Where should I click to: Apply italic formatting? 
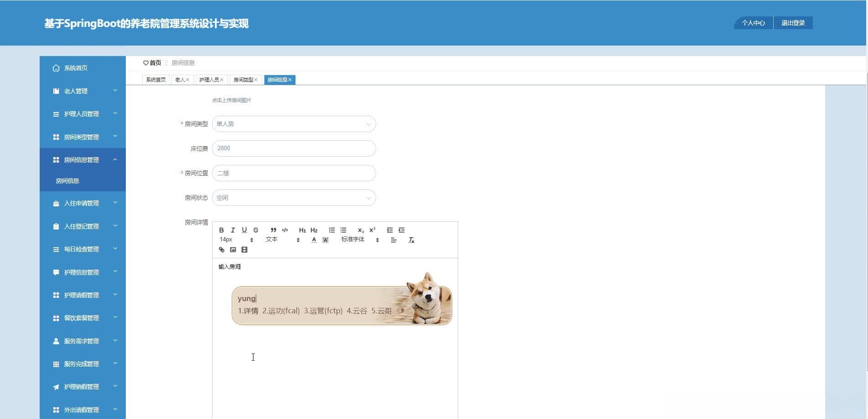point(233,230)
